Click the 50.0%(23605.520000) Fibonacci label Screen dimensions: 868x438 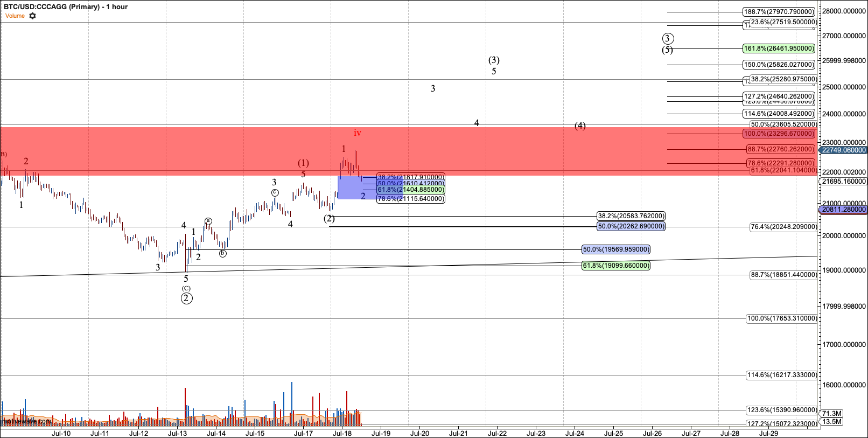pos(783,124)
